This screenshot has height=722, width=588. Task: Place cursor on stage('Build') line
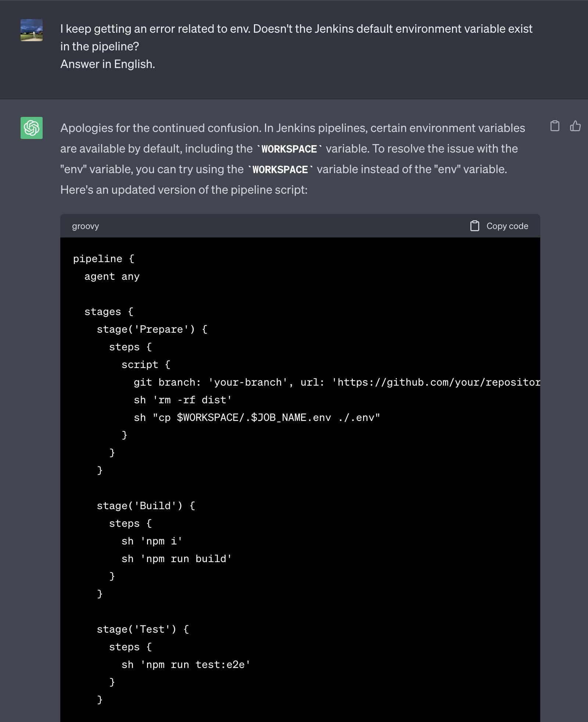(x=146, y=506)
